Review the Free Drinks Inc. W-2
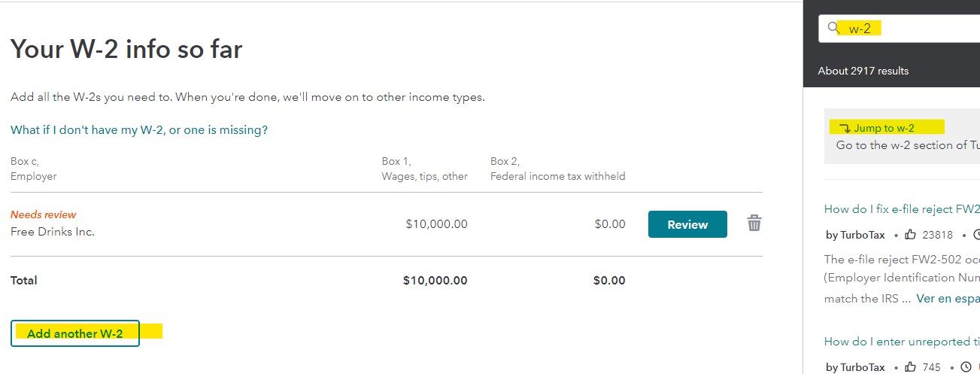 click(x=687, y=224)
